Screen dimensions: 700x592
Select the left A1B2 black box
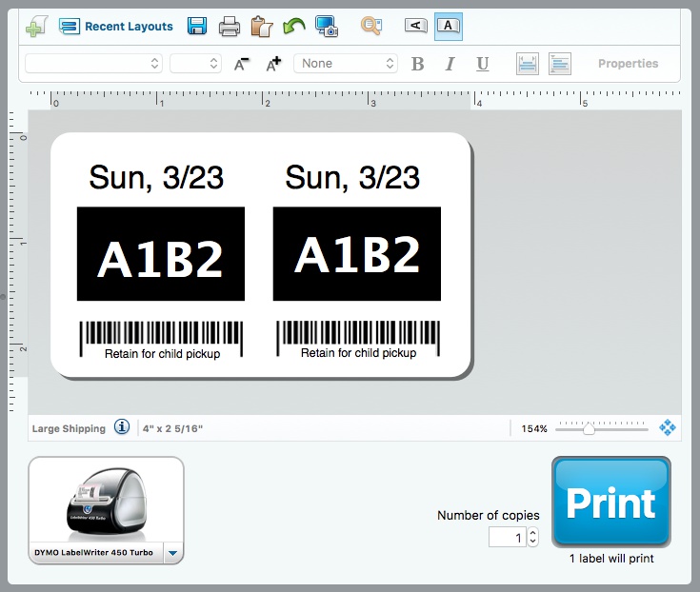point(161,254)
